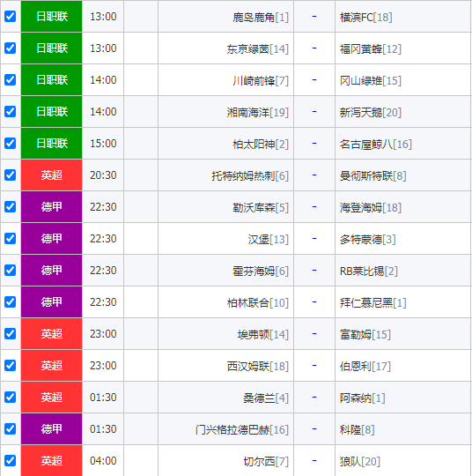The image size is (472, 476).
Task: Click 14:00 time in 川崎前锋 row
Action: pos(103,80)
